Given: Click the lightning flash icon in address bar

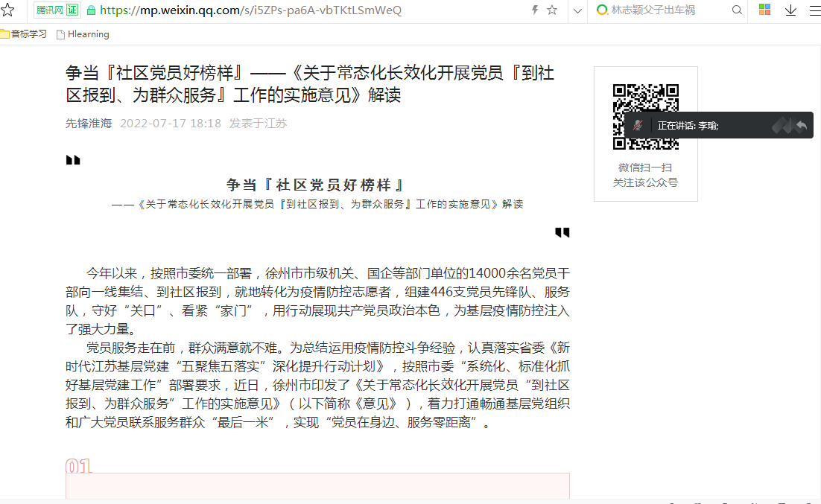Looking at the screenshot, I should click(534, 10).
